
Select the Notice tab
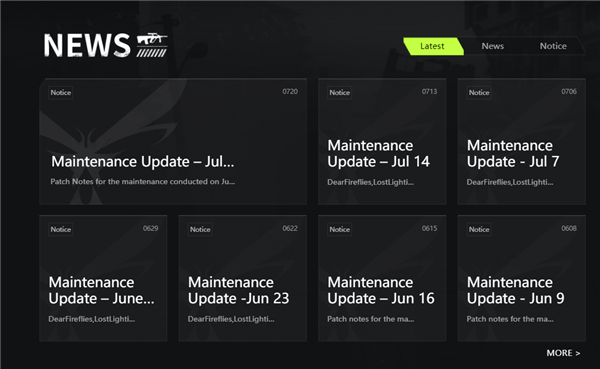coord(553,46)
